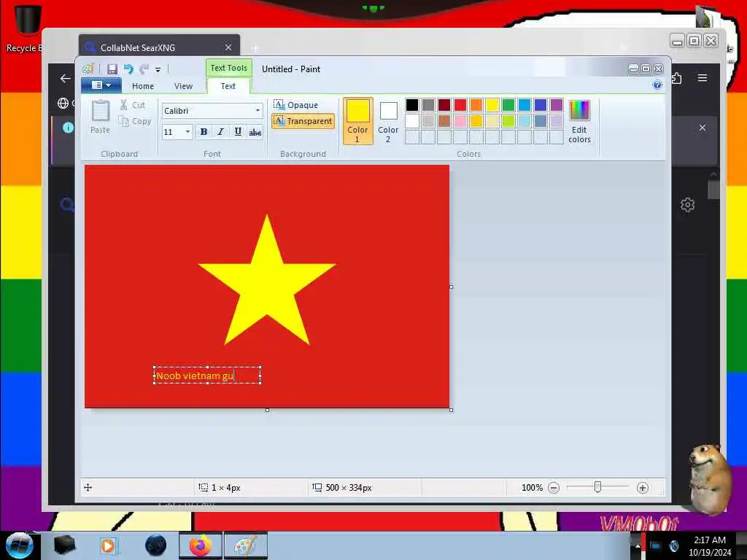The height and width of the screenshot is (560, 747).
Task: Click the globe icon in browser address bar
Action: 63,103
